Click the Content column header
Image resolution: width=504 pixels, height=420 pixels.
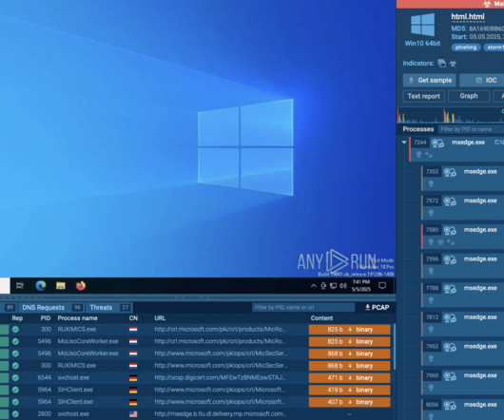tap(321, 318)
